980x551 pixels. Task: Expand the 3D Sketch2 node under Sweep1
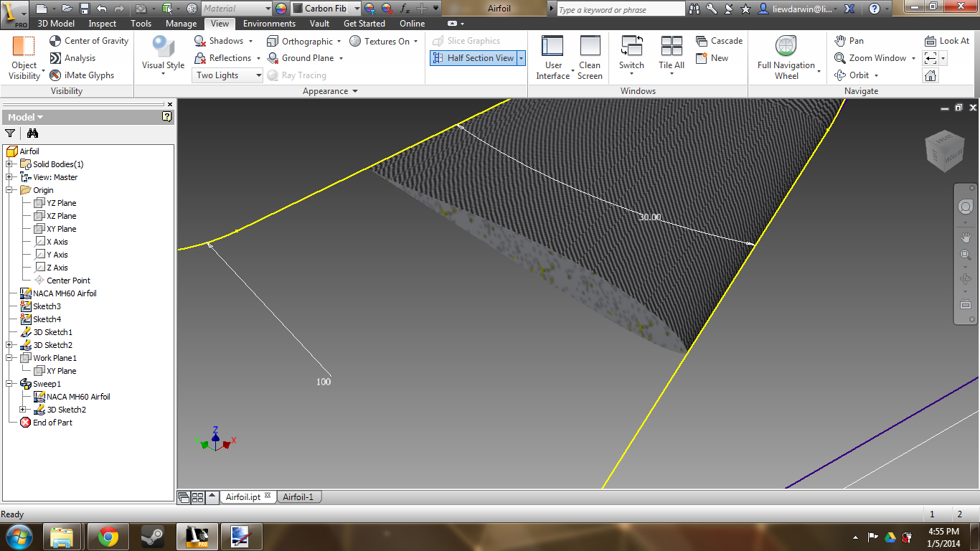click(23, 410)
